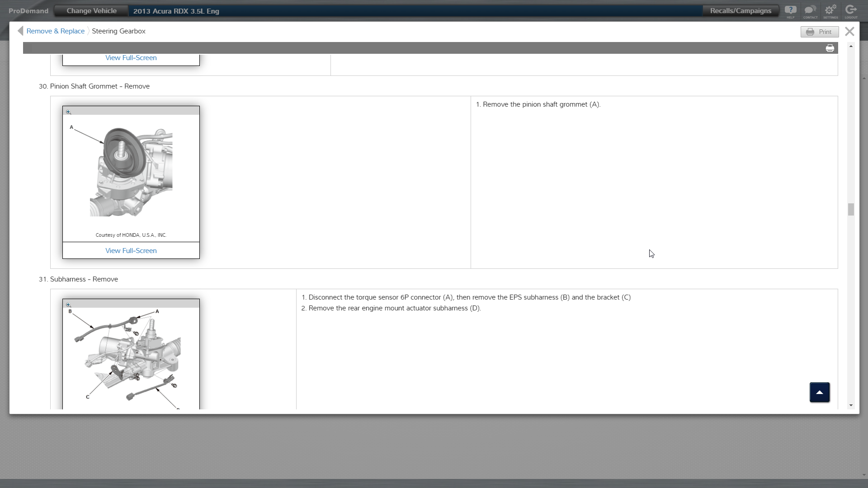The height and width of the screenshot is (488, 868).
Task: Click the subharness diagram thumbnail
Action: pyautogui.click(x=131, y=357)
